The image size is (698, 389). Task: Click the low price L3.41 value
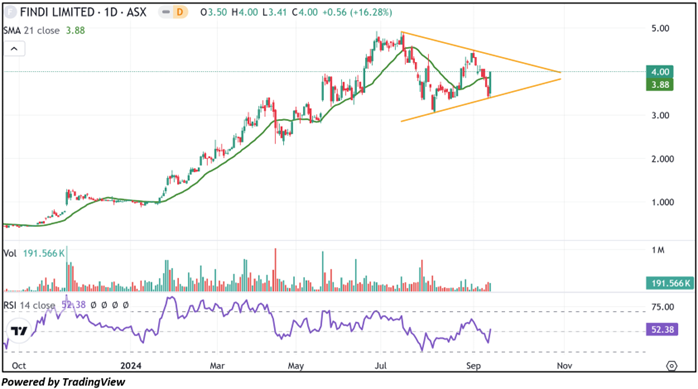click(274, 12)
